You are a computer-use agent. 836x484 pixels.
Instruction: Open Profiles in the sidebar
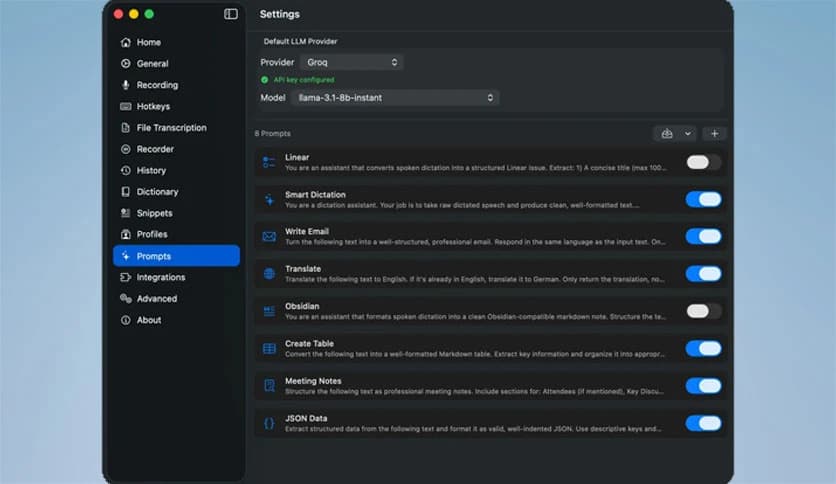coord(176,234)
